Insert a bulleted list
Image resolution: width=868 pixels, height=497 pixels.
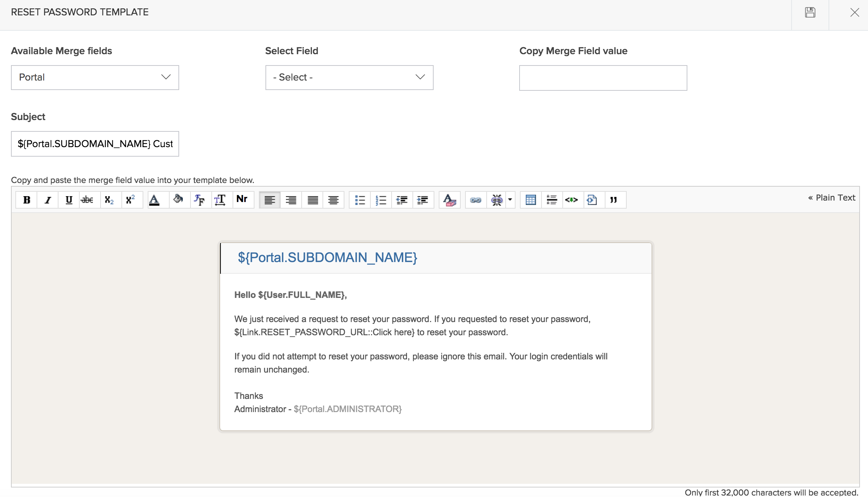coord(360,200)
